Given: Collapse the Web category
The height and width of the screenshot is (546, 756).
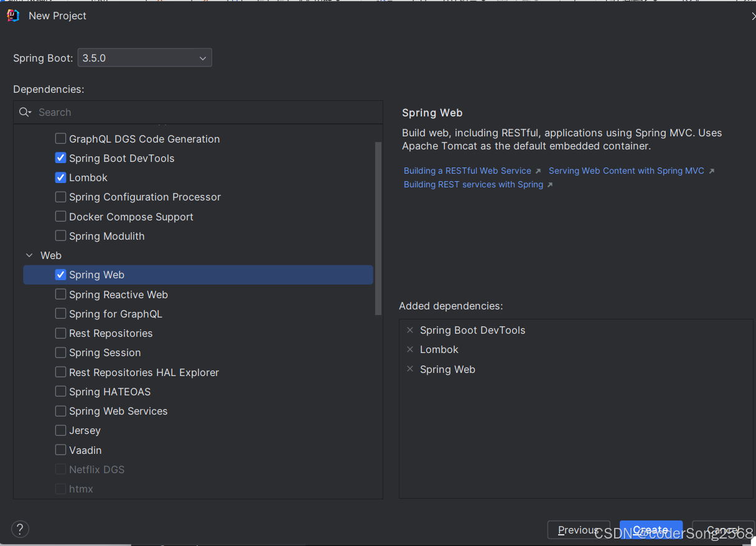Looking at the screenshot, I should 29,255.
